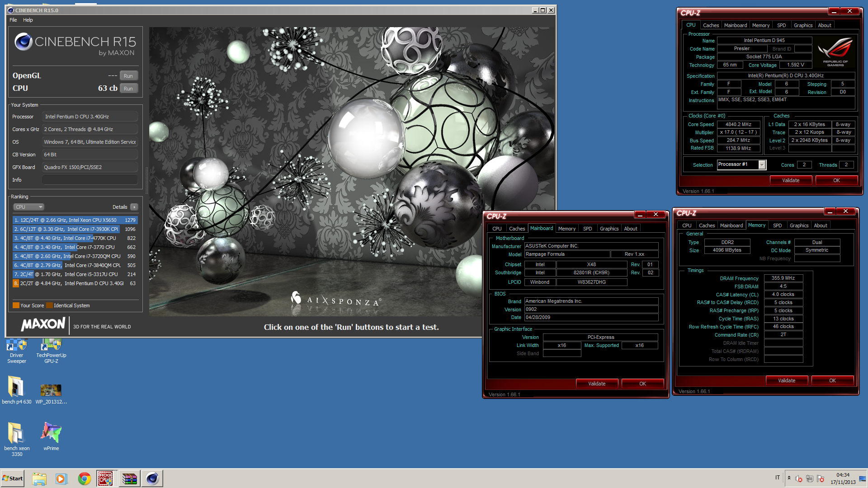This screenshot has height=488, width=868.
Task: Open the bench xeon 3350 folder
Action: pyautogui.click(x=17, y=439)
